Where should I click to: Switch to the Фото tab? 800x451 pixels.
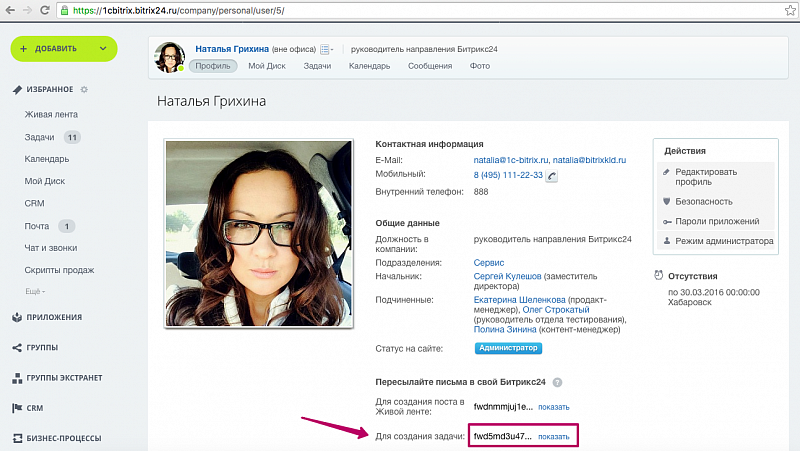tap(480, 66)
